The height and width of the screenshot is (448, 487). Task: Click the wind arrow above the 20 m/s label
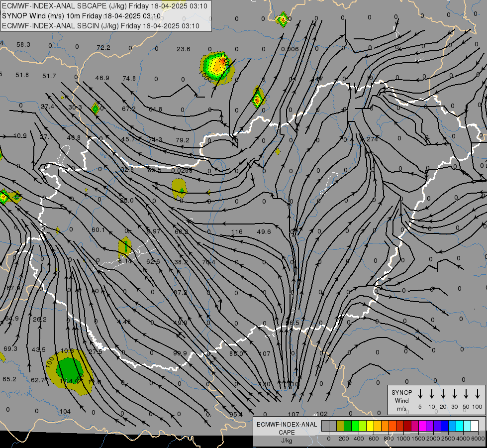point(443,394)
